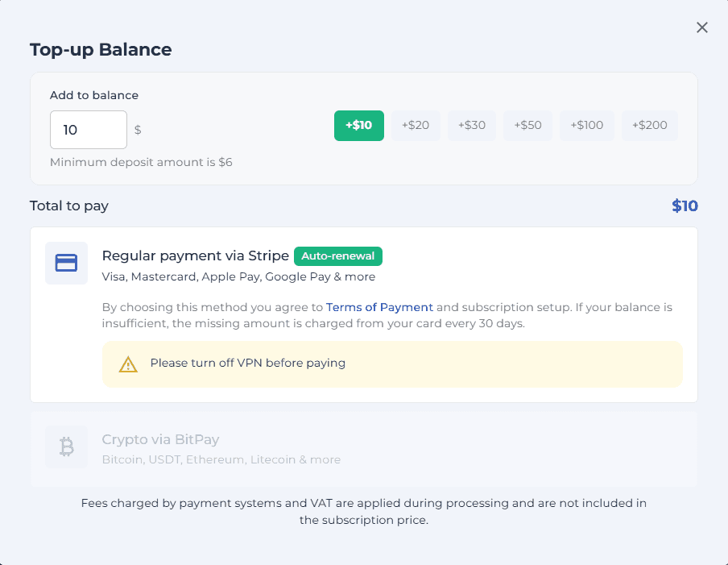Click the 'Please turn off VPN before paying' notice

click(x=392, y=364)
